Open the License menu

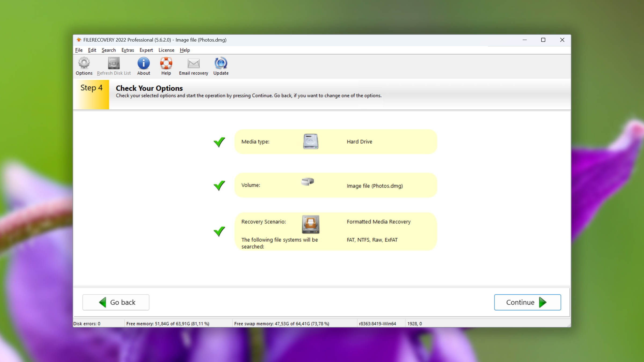[x=166, y=50]
